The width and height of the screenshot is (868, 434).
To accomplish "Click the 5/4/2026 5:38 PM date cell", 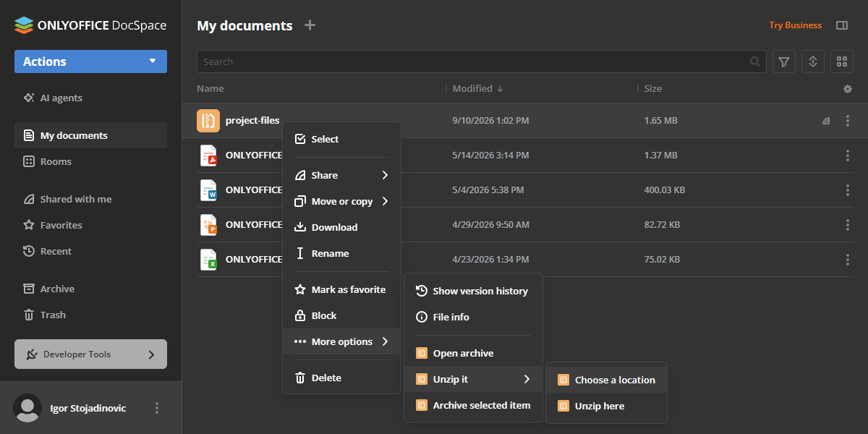I will click(488, 190).
